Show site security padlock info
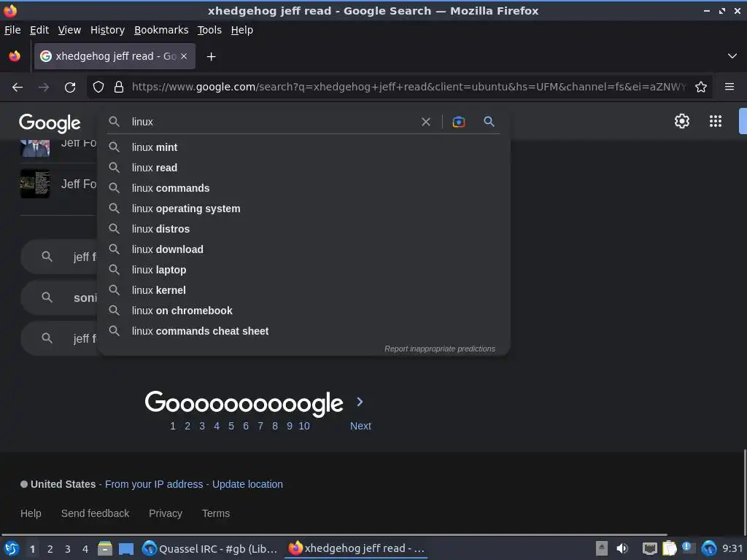747x560 pixels. pyautogui.click(x=119, y=87)
